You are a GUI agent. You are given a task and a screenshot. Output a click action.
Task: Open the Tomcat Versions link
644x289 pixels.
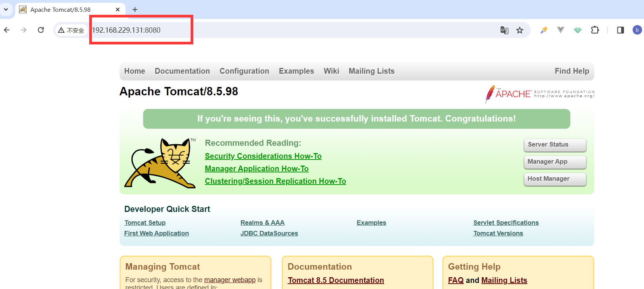[x=498, y=233]
